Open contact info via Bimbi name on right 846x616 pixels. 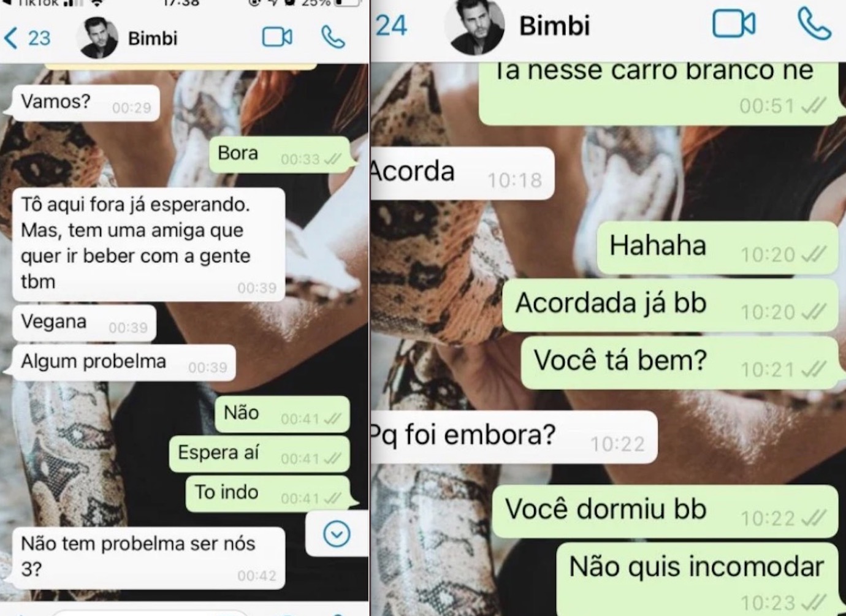pyautogui.click(x=555, y=26)
